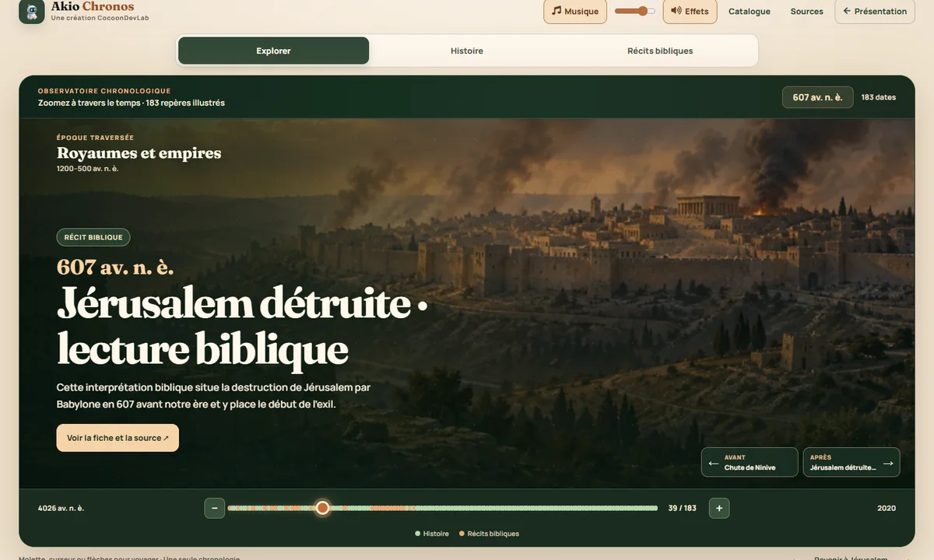934x560 pixels.
Task: Click the Akio Chronos robot logo icon
Action: [32, 11]
